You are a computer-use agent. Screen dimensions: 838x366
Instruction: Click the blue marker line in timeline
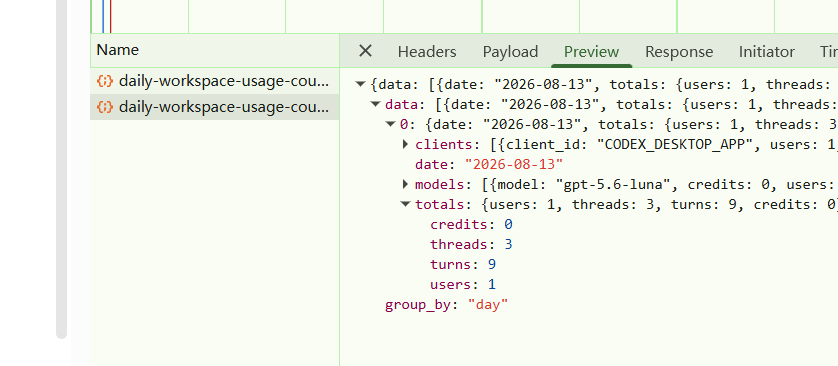pos(103,16)
